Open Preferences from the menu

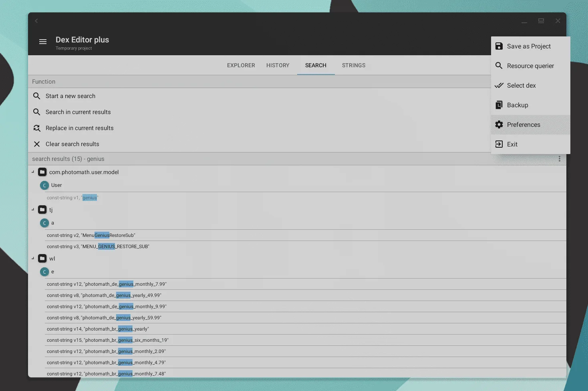pos(530,124)
